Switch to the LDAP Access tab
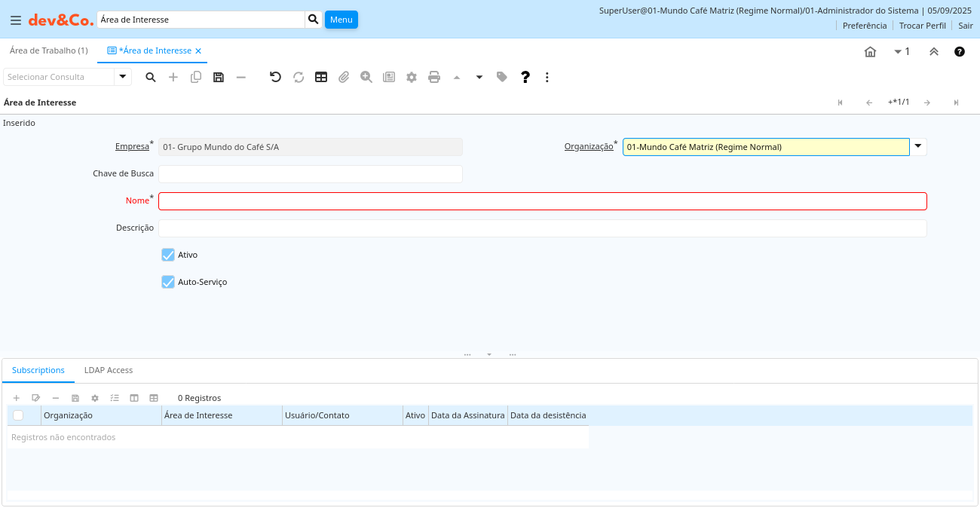Image resolution: width=980 pixels, height=508 pixels. pos(109,370)
